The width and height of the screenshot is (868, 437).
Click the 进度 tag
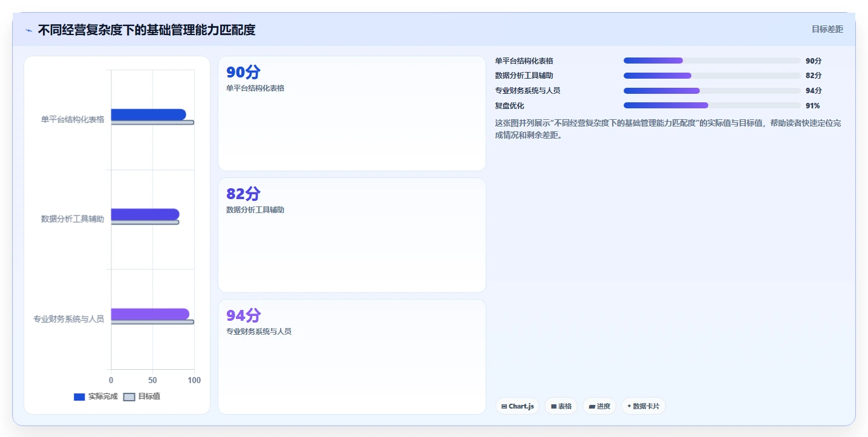coord(599,406)
